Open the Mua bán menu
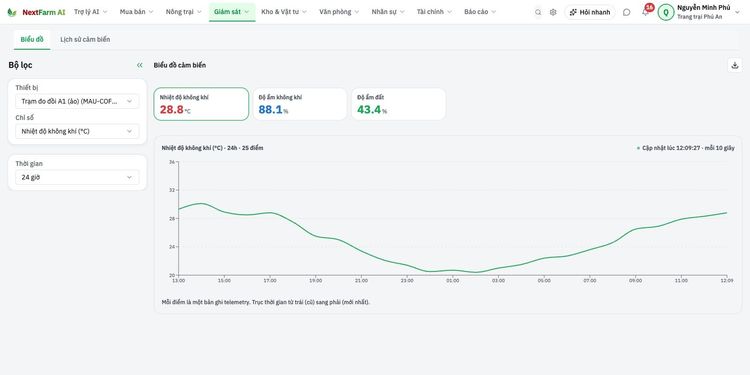The height and width of the screenshot is (375, 750). click(136, 12)
